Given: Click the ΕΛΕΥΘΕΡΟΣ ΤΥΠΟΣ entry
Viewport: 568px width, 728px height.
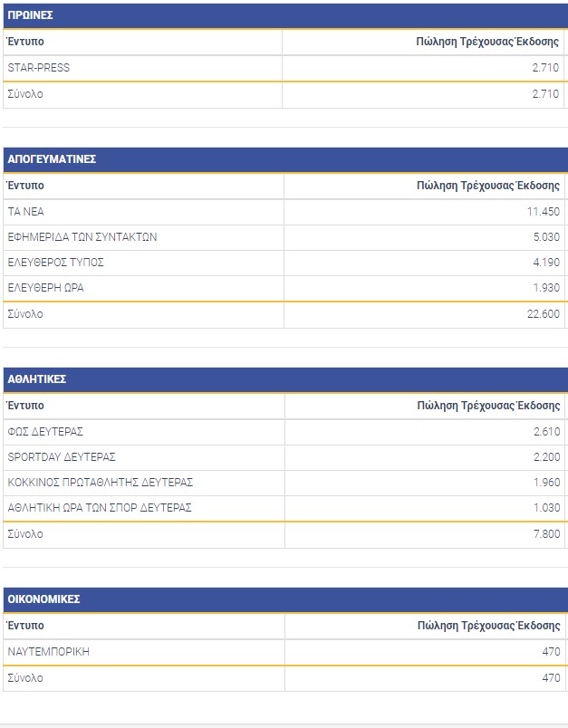Looking at the screenshot, I should point(55,263).
